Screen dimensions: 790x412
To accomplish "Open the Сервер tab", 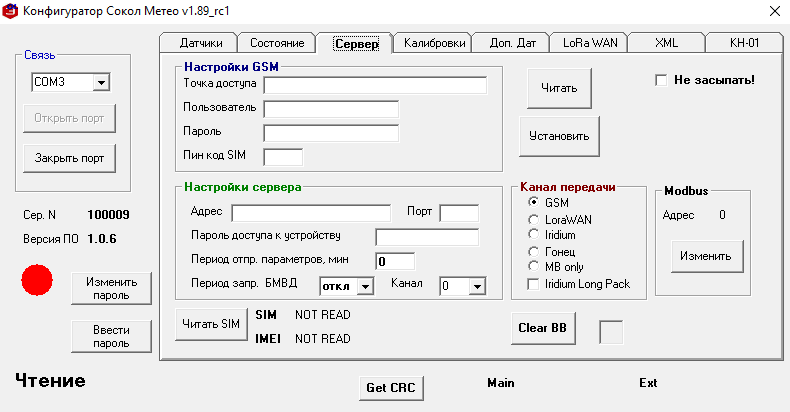I will tap(356, 43).
